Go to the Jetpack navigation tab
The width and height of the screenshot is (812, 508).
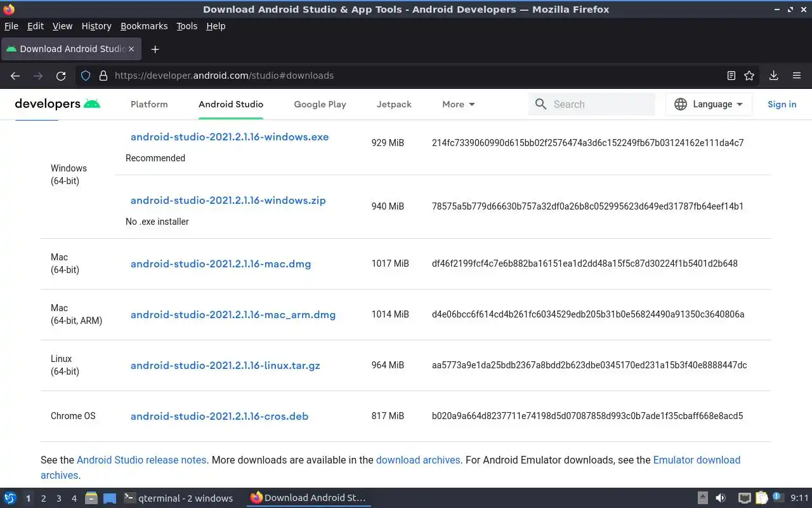(x=394, y=104)
